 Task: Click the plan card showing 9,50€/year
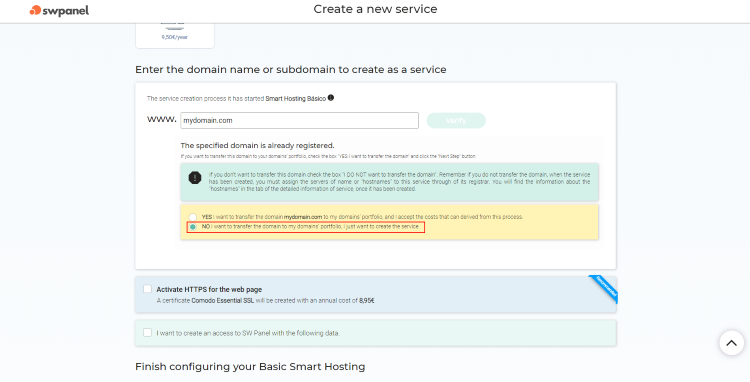coord(175,35)
